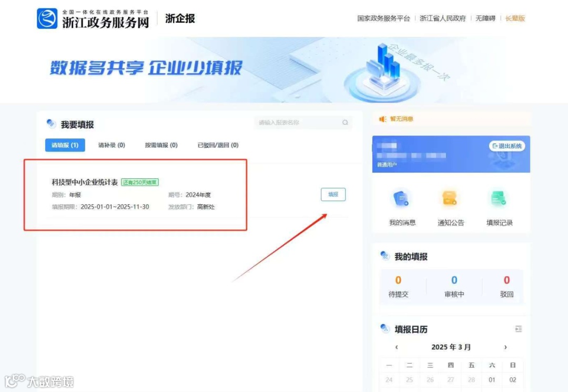Click the 浙江政务服务网 logo icon
The image size is (568, 392).
[x=47, y=18]
